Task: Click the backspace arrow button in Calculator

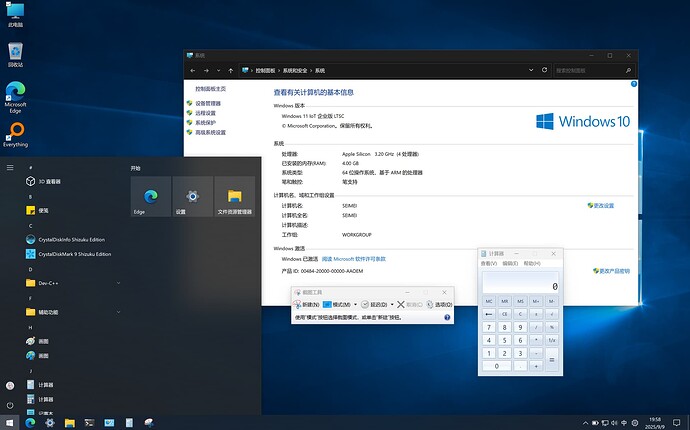Action: [488, 314]
